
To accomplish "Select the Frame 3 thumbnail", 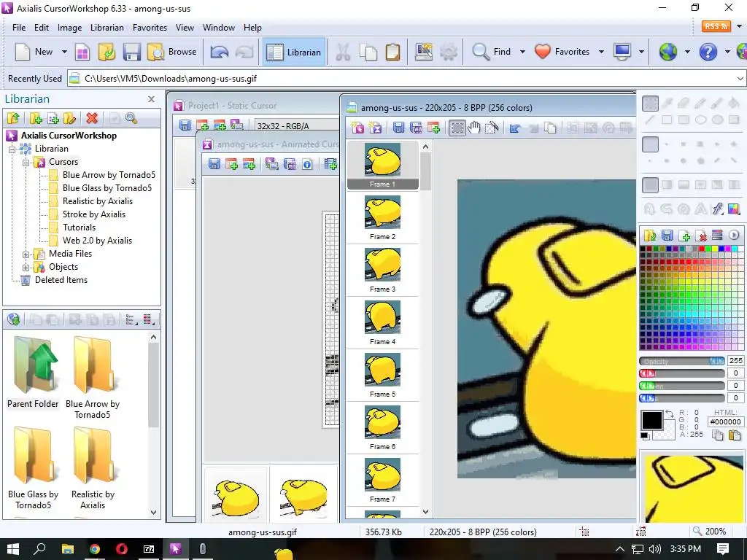I will point(382,270).
